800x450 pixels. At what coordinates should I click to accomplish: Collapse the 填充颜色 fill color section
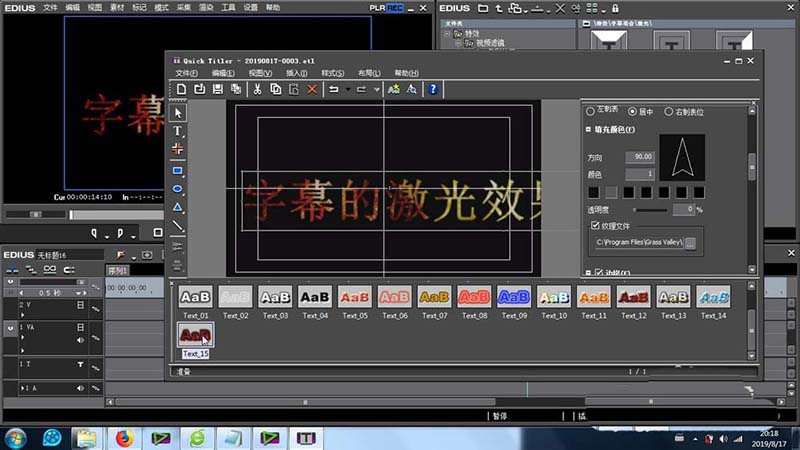588,130
